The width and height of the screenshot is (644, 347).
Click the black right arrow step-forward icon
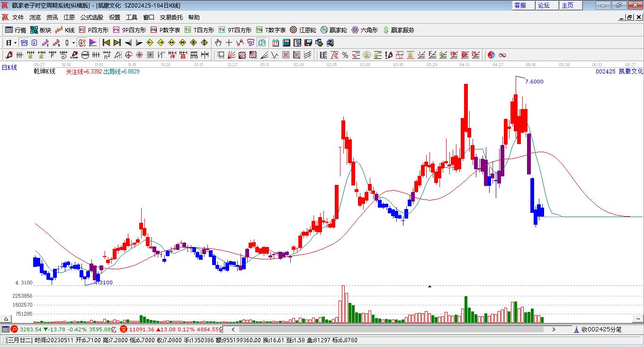(x=139, y=43)
